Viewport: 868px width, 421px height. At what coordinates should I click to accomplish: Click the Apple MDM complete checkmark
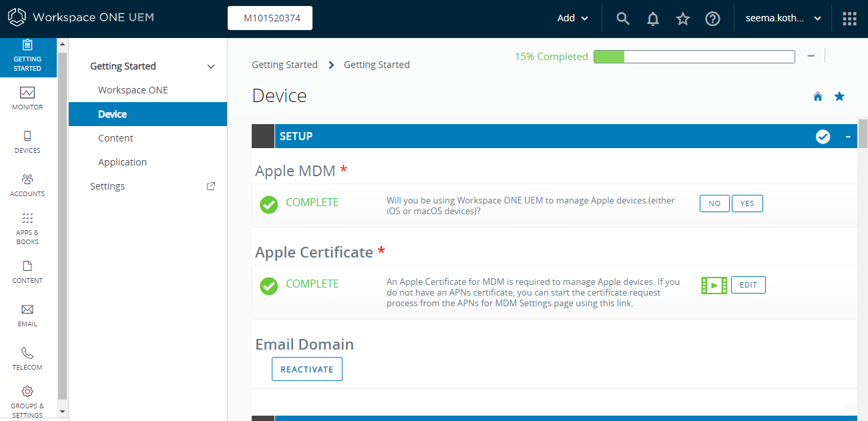coord(269,205)
